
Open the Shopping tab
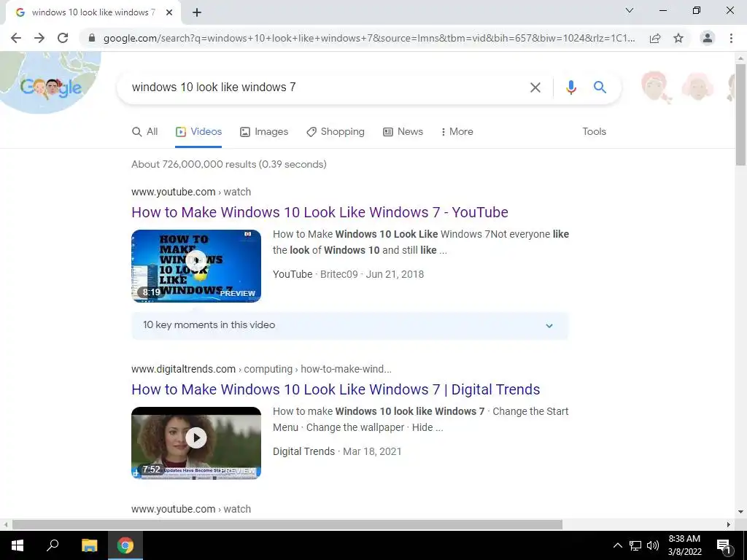tap(336, 132)
